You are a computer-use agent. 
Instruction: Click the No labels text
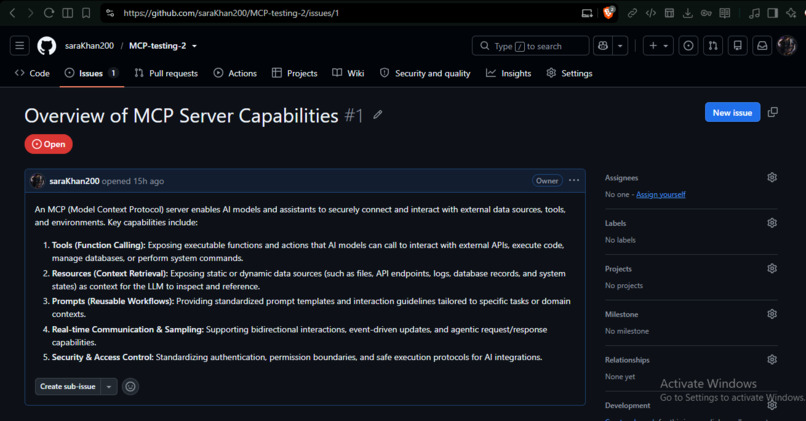pyautogui.click(x=620, y=240)
